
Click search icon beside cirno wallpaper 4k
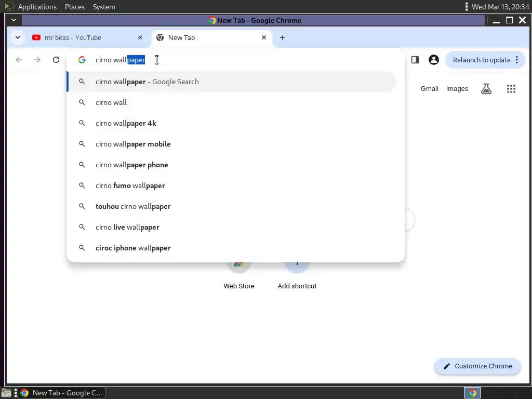pyautogui.click(x=82, y=124)
